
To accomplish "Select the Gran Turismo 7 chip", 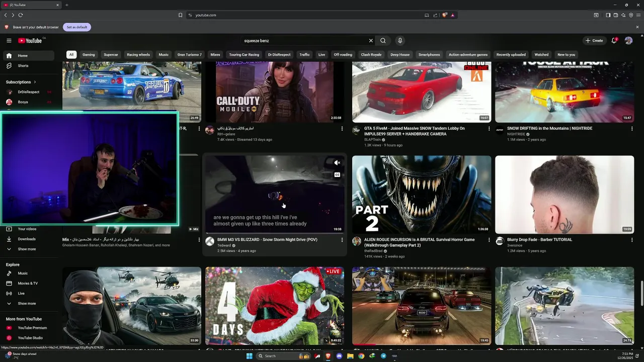I will 189,55.
